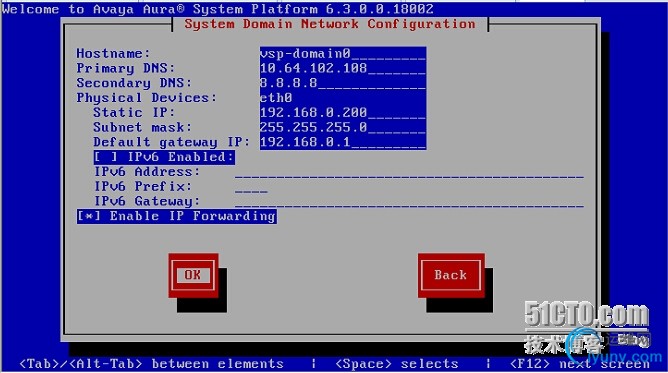Focus the Default gateway IP field 192.168.0.1
The image size is (668, 373).
tap(343, 142)
